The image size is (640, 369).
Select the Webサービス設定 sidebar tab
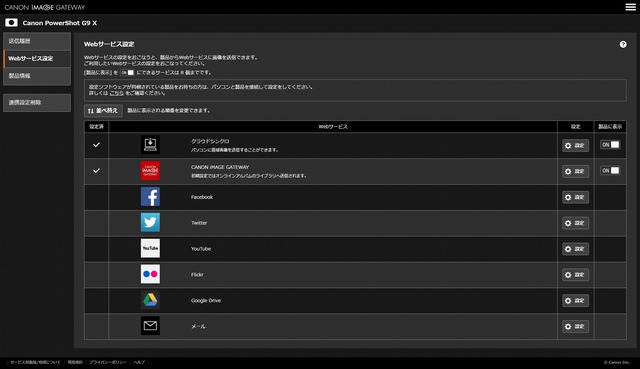[x=37, y=58]
